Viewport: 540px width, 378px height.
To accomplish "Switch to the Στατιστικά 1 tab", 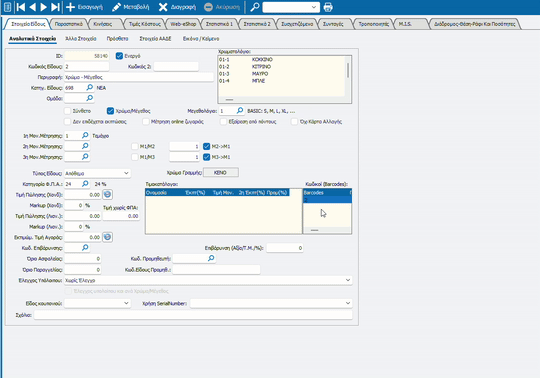I will [219, 24].
